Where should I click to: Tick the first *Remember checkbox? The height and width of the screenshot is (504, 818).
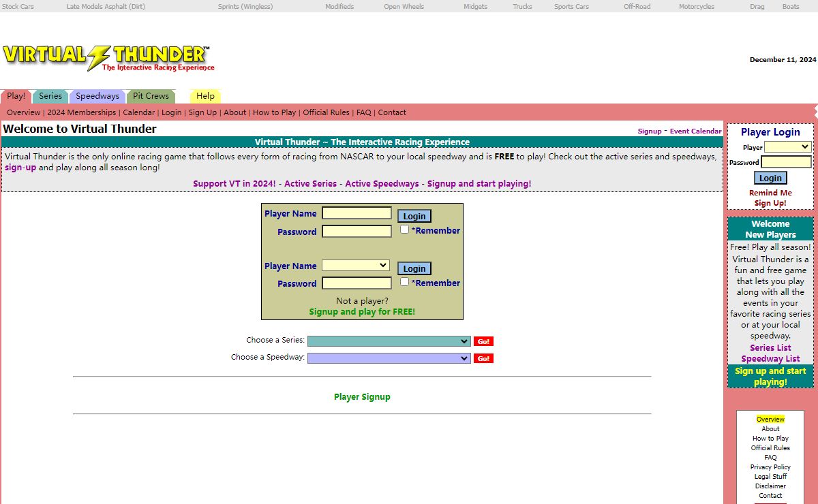pos(404,230)
